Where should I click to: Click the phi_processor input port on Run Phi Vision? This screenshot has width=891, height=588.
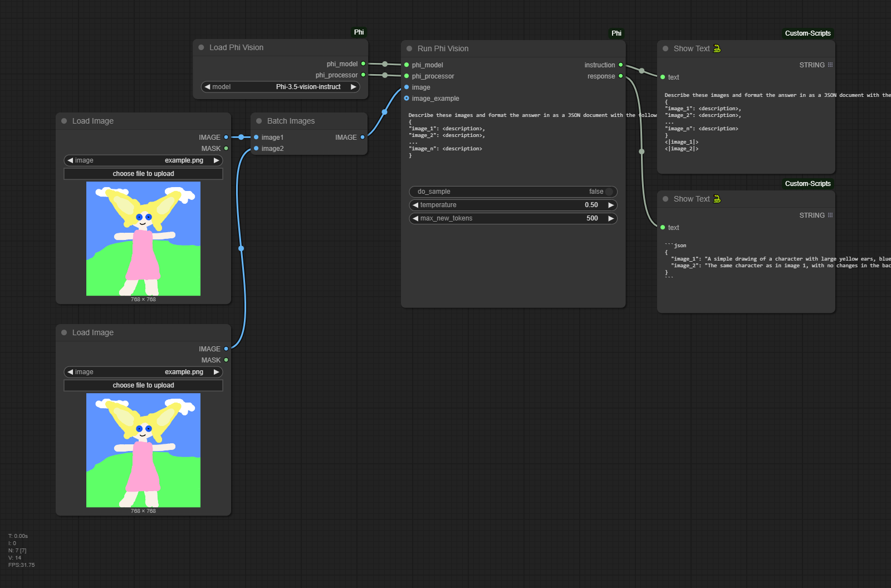(407, 76)
